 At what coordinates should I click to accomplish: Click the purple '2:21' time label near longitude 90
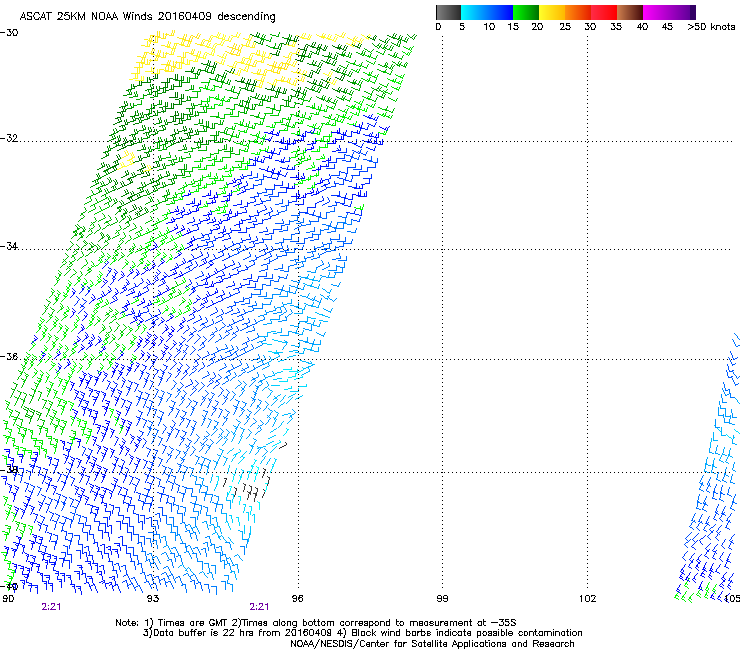pos(51,607)
